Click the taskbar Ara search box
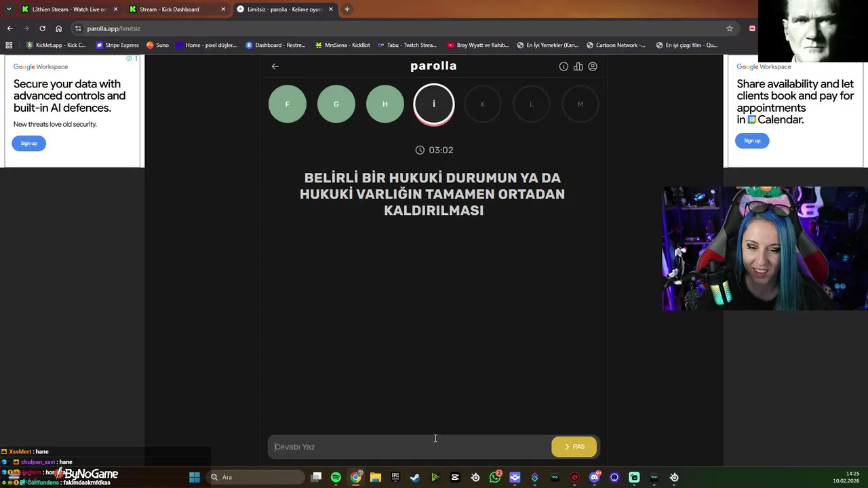Image resolution: width=868 pixels, height=488 pixels. 255,477
